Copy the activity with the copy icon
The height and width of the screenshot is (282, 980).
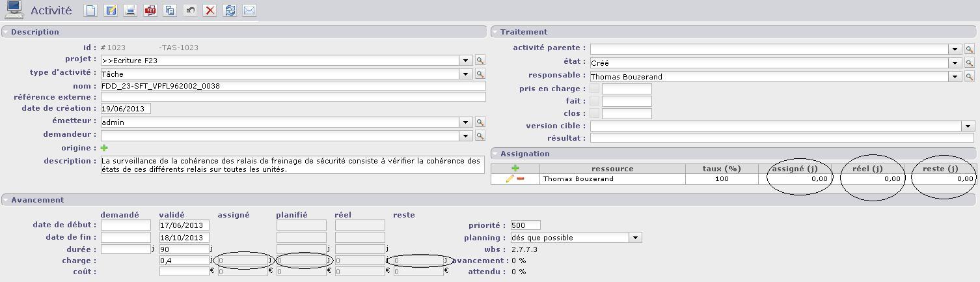point(170,10)
